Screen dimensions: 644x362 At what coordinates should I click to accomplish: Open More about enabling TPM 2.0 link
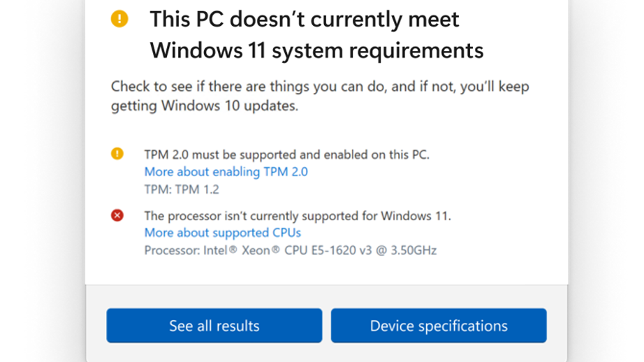[226, 172]
